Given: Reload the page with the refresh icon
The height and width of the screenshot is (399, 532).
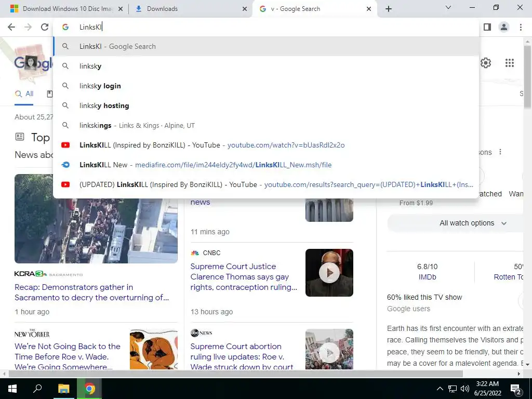Looking at the screenshot, I should click(x=45, y=27).
